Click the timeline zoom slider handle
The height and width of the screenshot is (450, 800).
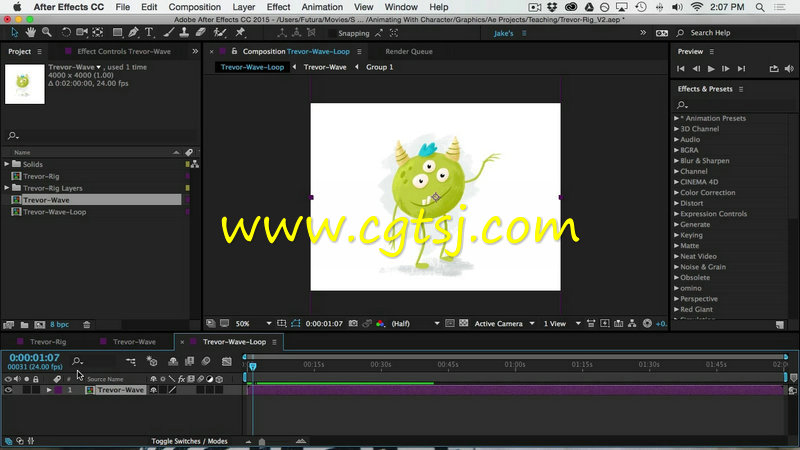262,442
